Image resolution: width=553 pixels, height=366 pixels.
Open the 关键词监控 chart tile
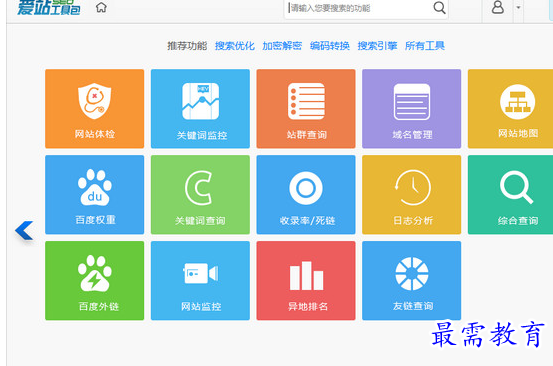point(200,109)
